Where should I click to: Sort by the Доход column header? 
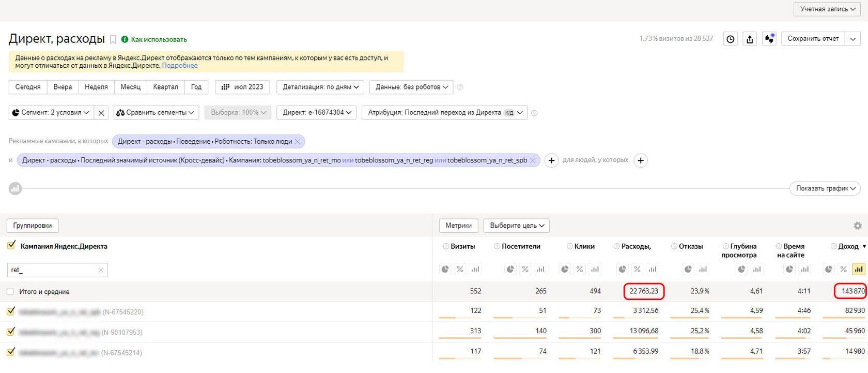(848, 247)
